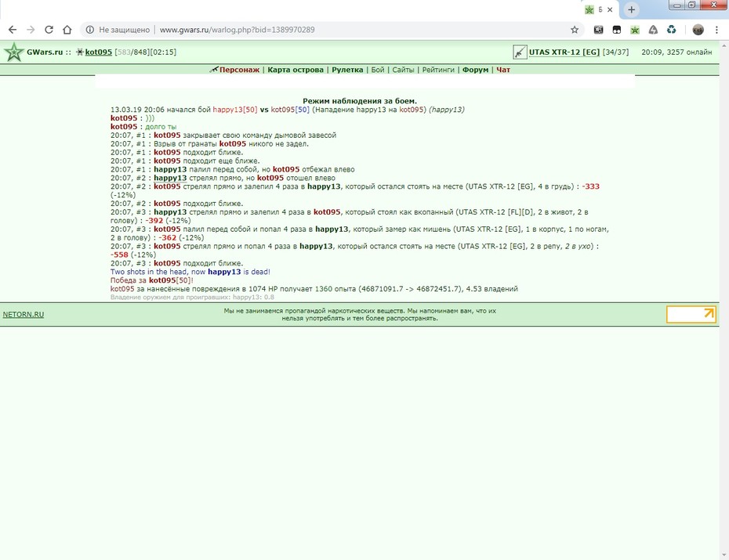The height and width of the screenshot is (560, 729).
Task: Click the page vertical scrollbar down arrow
Action: click(724, 555)
